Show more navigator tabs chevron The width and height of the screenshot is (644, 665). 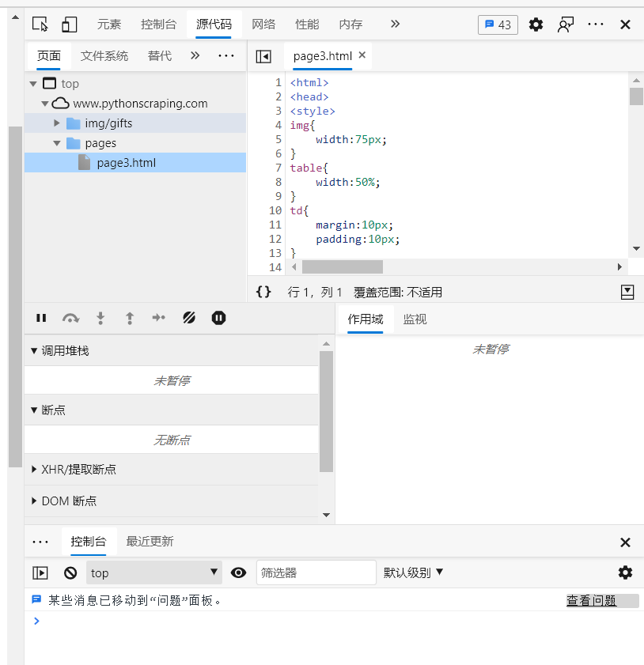(x=195, y=55)
